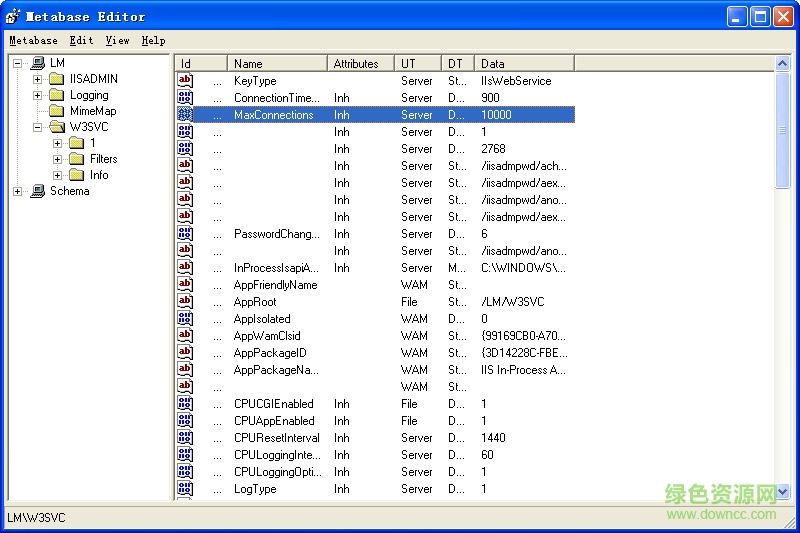The image size is (800, 533).
Task: Expand the IISADMIN tree node
Action: pos(38,79)
